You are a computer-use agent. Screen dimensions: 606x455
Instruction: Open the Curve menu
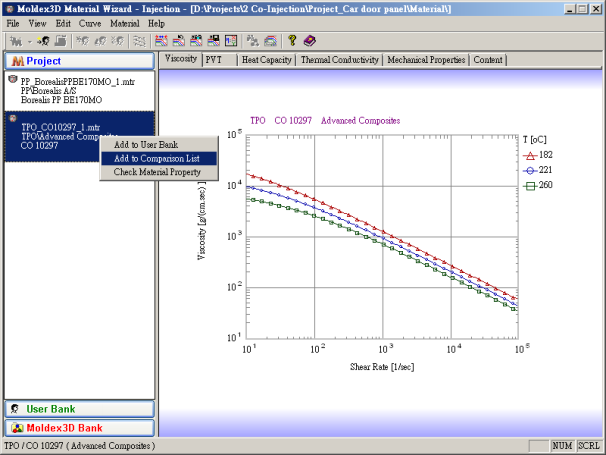pyautogui.click(x=90, y=24)
